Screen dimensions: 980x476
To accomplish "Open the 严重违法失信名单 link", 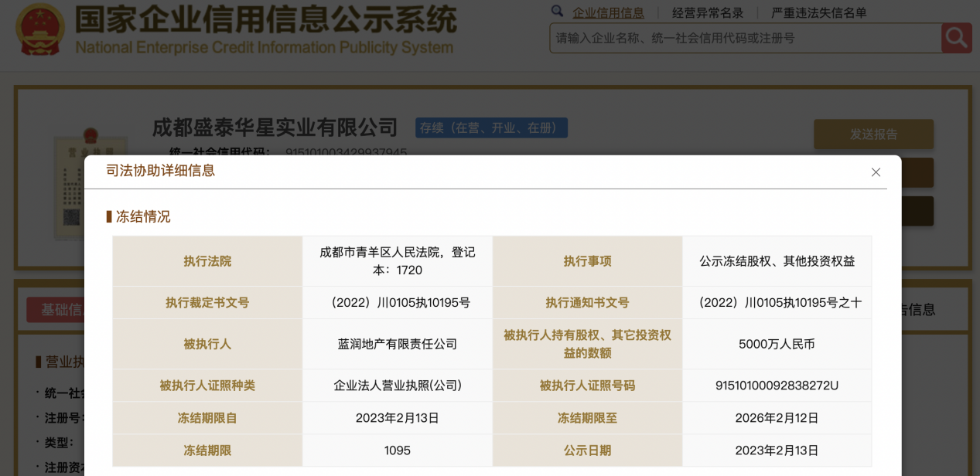I will pos(819,12).
